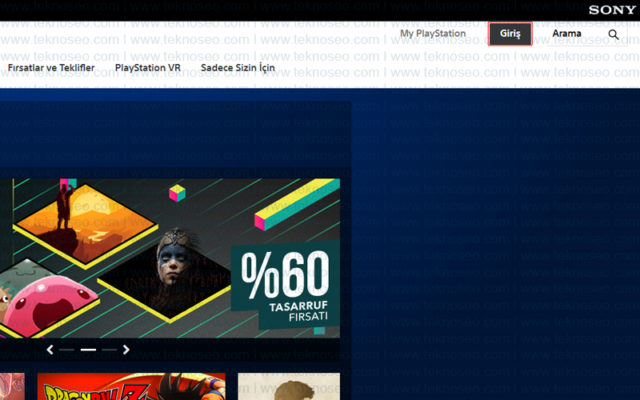640x400 pixels.
Task: Click the Giriş sign-in button
Action: click(510, 34)
